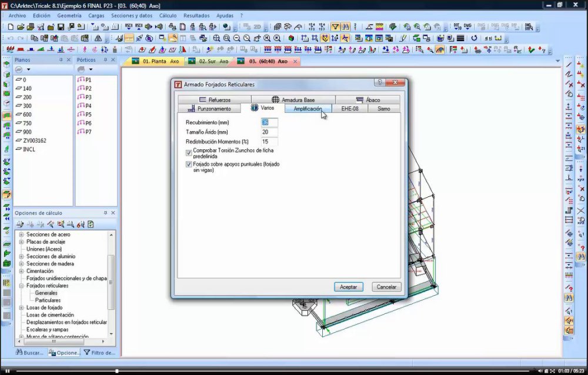
Task: Open the Pórticos panel dropdown arrow
Action: tap(91, 69)
